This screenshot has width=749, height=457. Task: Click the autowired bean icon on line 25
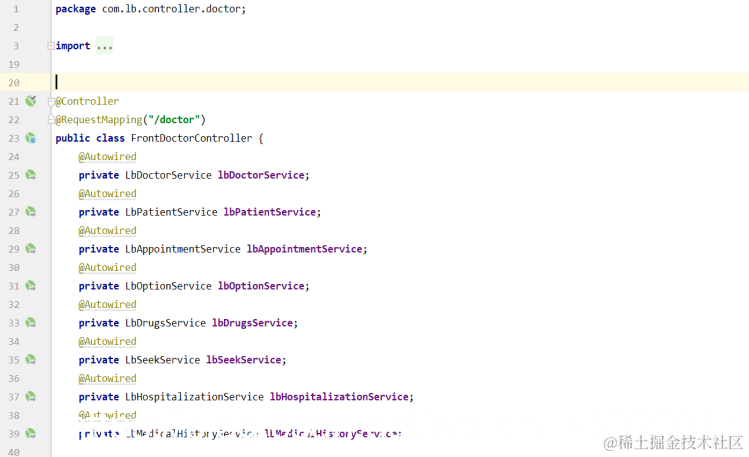click(31, 175)
